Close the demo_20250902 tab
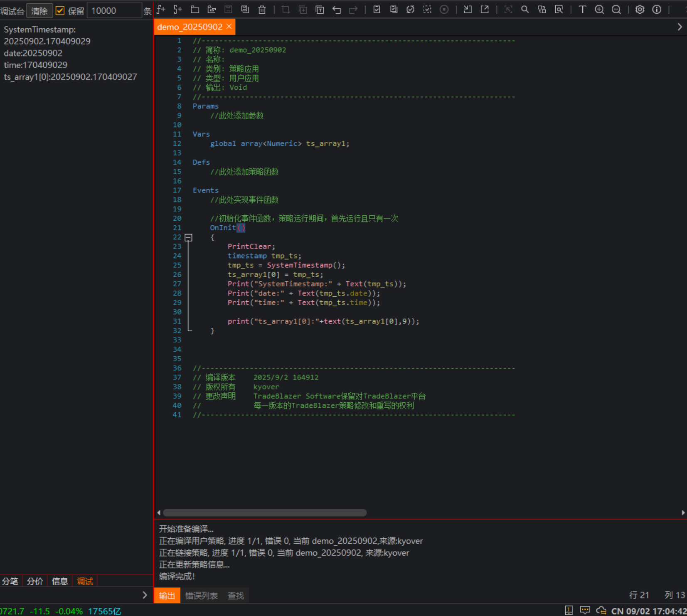The image size is (687, 616). click(229, 27)
